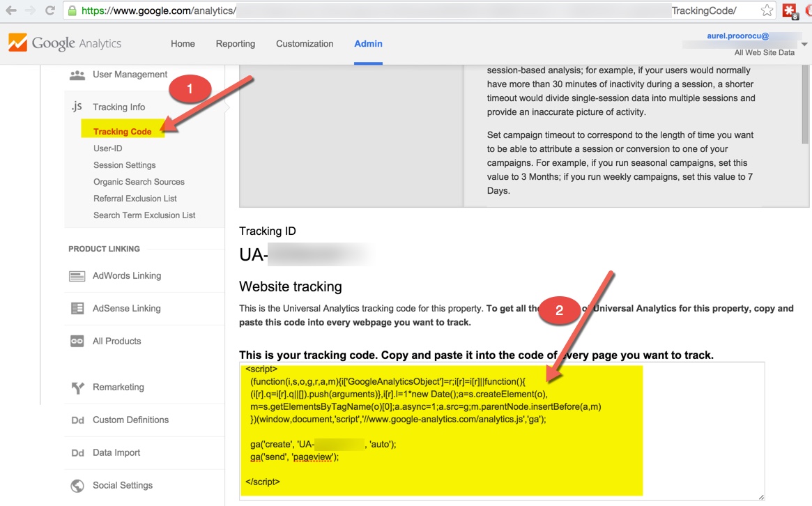
Task: Expand the Remarketing section
Action: (118, 387)
